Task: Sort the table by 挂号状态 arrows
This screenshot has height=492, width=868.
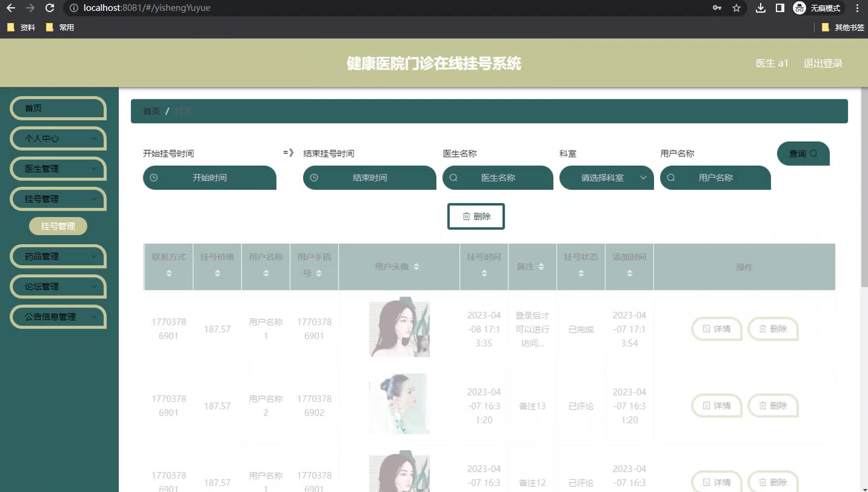Action: click(x=581, y=273)
